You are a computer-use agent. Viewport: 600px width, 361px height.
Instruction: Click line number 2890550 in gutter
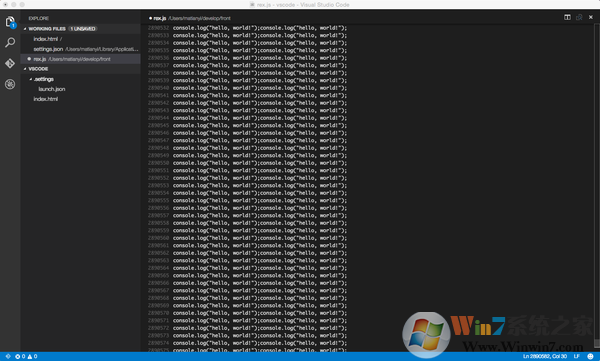[x=158, y=163]
